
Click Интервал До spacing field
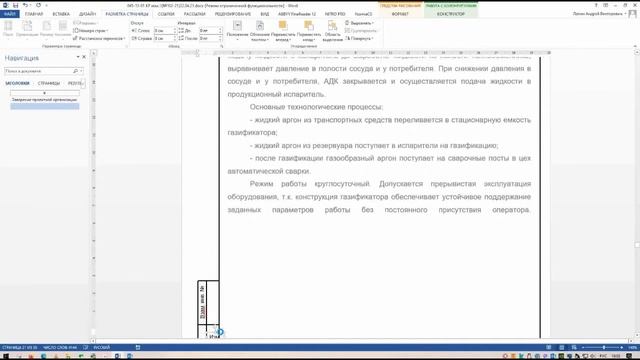click(210, 31)
